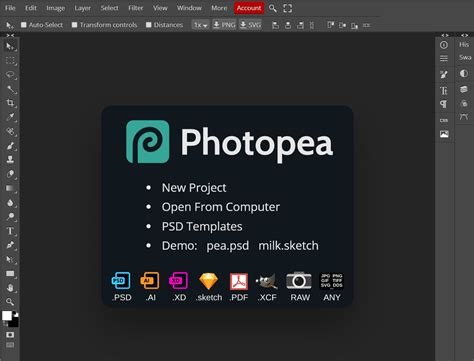
Task: Toggle fullscreen mode icon in menu bar
Action: [x=288, y=8]
